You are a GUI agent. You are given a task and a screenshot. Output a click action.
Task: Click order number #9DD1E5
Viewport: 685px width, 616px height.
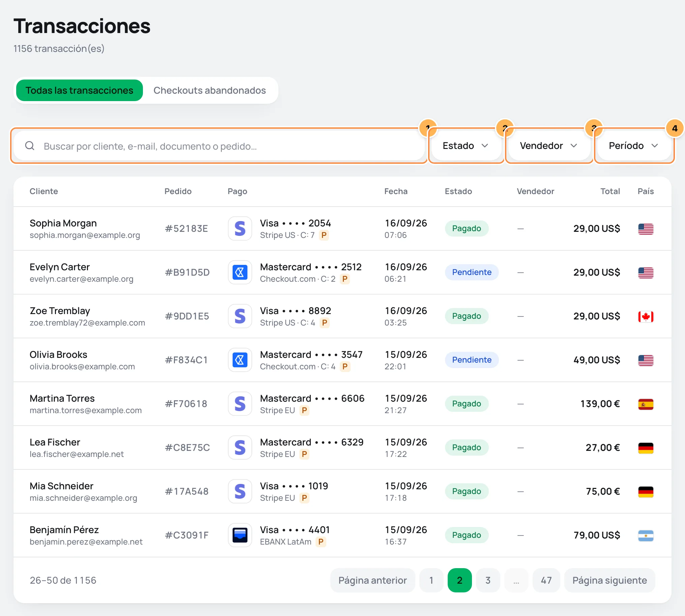187,316
